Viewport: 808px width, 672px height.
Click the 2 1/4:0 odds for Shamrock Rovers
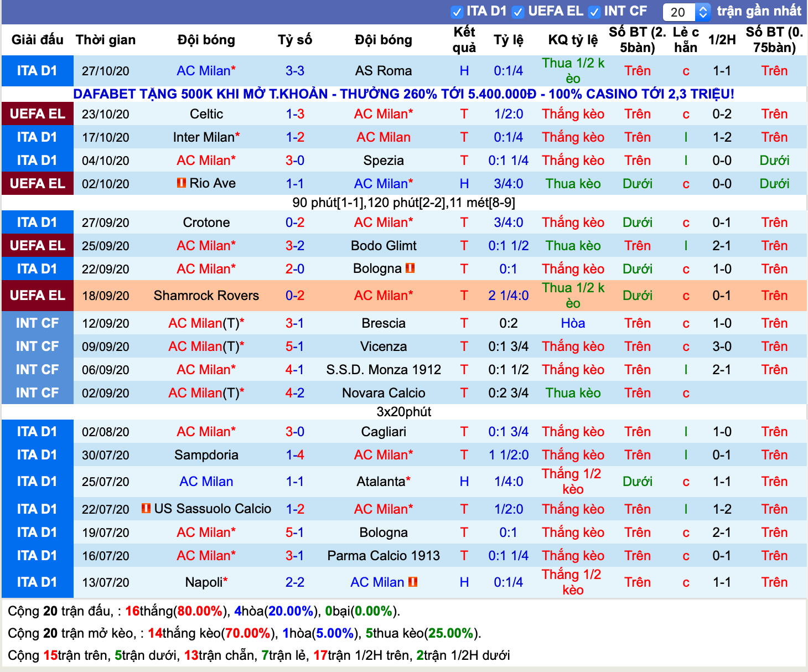click(x=509, y=296)
